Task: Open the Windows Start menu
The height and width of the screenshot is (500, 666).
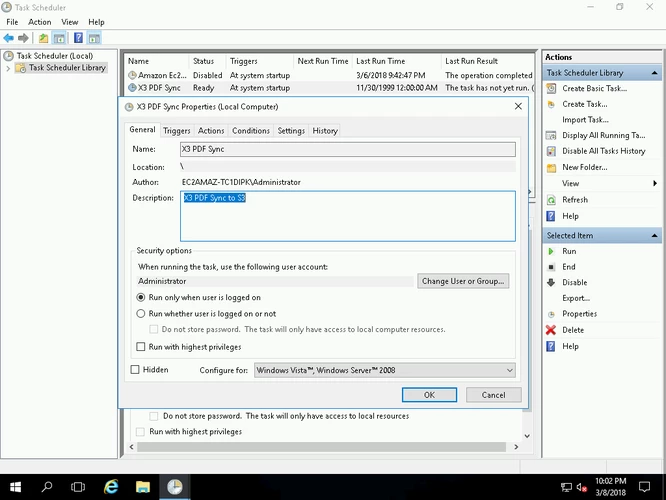Action: click(x=15, y=487)
